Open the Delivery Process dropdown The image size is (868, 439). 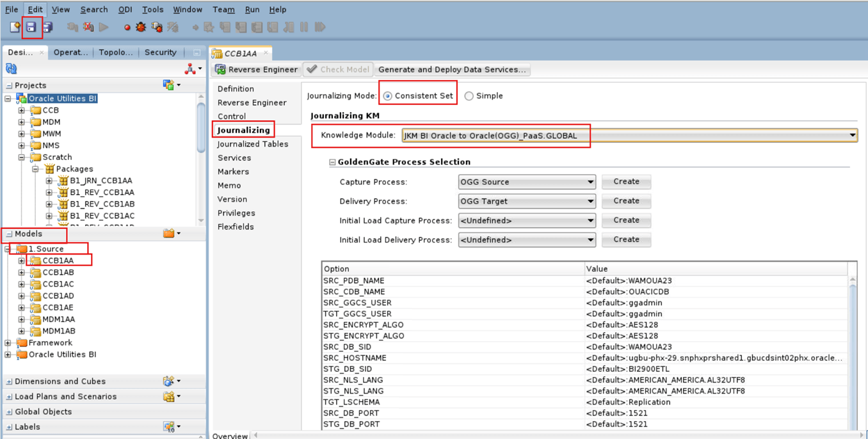590,201
